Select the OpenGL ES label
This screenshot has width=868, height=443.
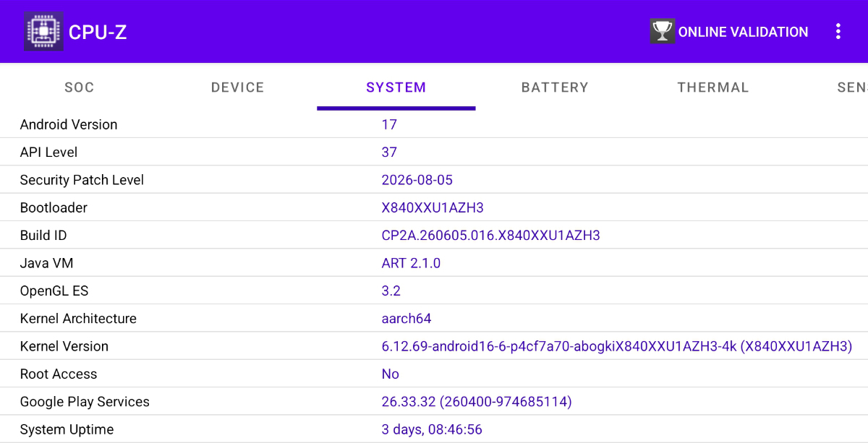tap(54, 291)
